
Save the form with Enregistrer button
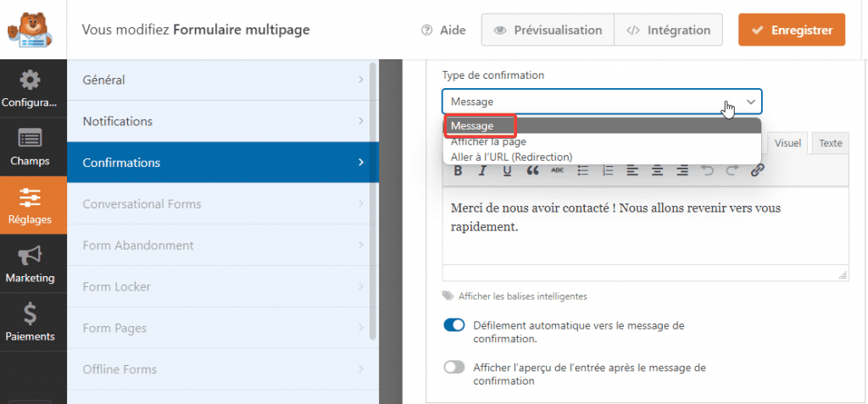(792, 30)
